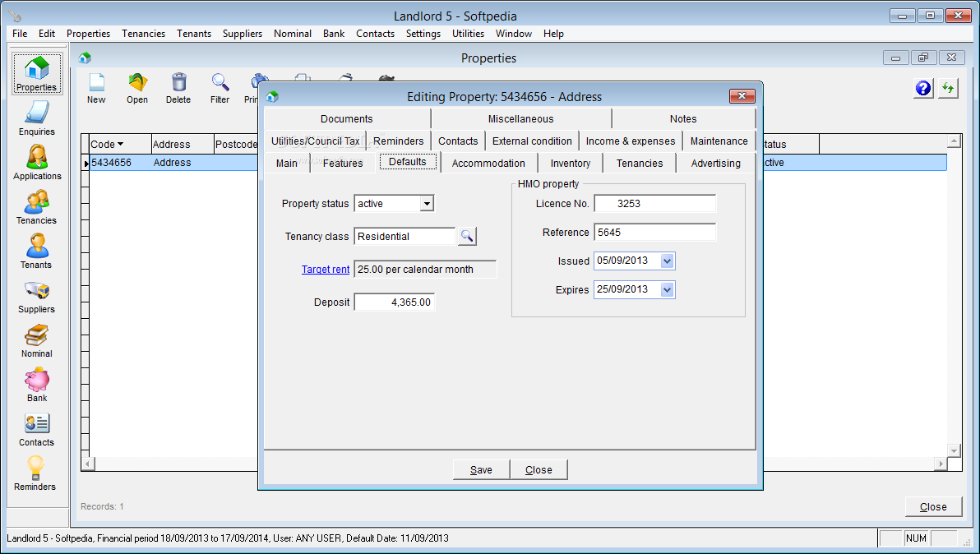The width and height of the screenshot is (980, 554).
Task: Open Bank piggy icon in sidebar
Action: (x=37, y=380)
